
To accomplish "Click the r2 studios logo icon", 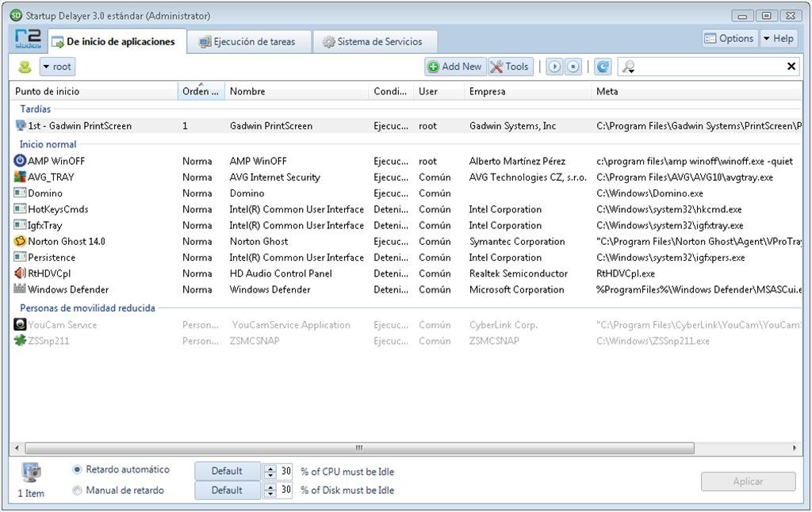I will pos(28,40).
